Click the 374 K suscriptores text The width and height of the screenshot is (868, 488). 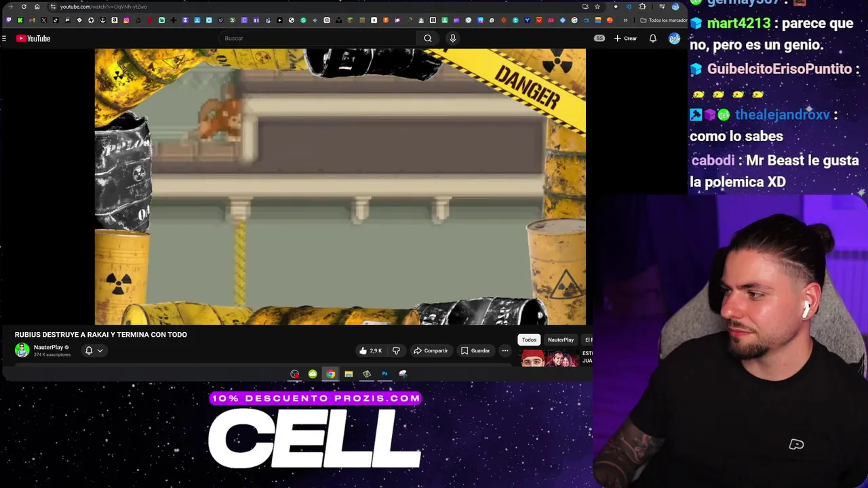[x=52, y=354]
